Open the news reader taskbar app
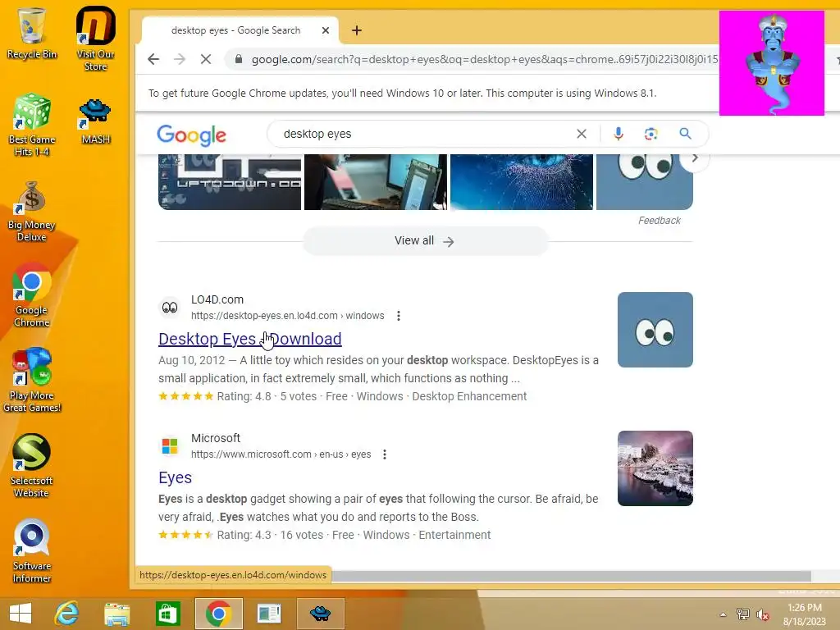Screen dimensions: 840x630 (x=269, y=614)
